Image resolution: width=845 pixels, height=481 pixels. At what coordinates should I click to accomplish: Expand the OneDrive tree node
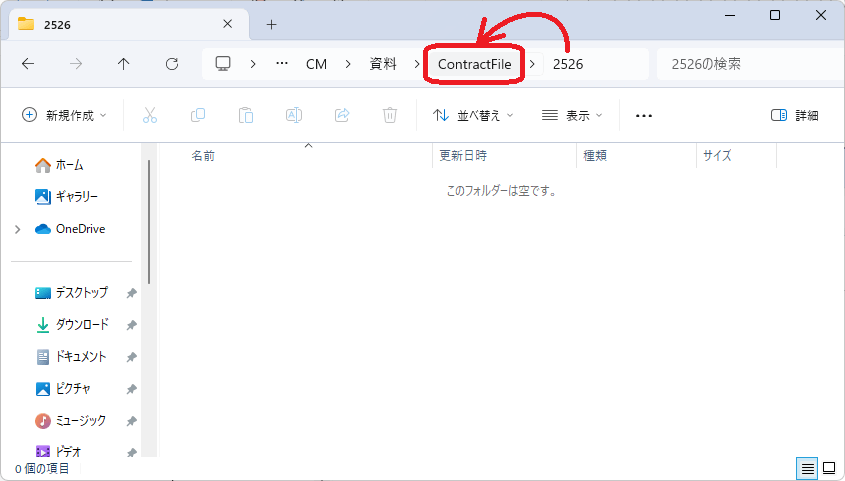coord(18,229)
